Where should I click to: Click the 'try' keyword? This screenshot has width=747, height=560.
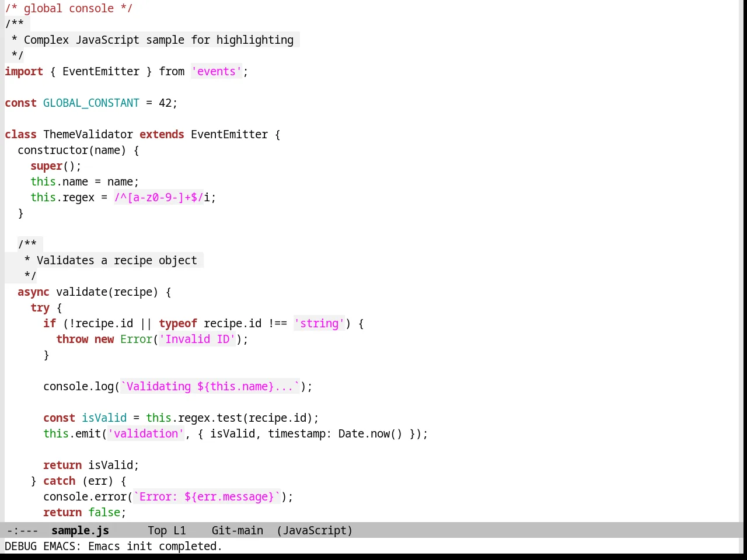pos(40,307)
